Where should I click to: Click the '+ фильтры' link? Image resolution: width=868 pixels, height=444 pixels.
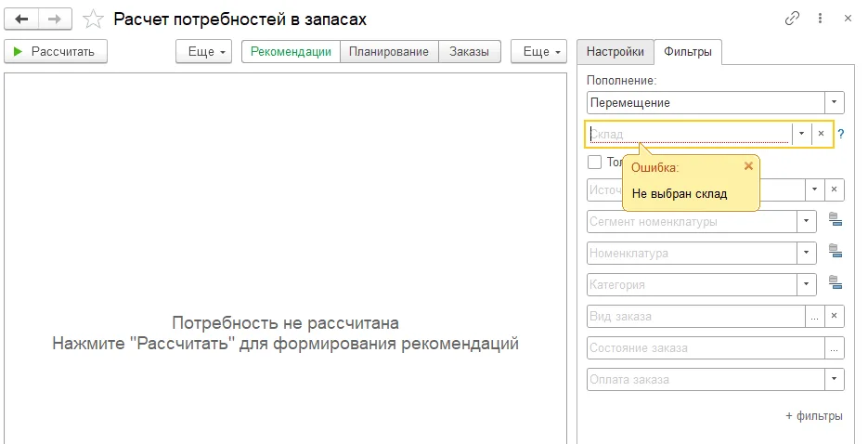(814, 416)
